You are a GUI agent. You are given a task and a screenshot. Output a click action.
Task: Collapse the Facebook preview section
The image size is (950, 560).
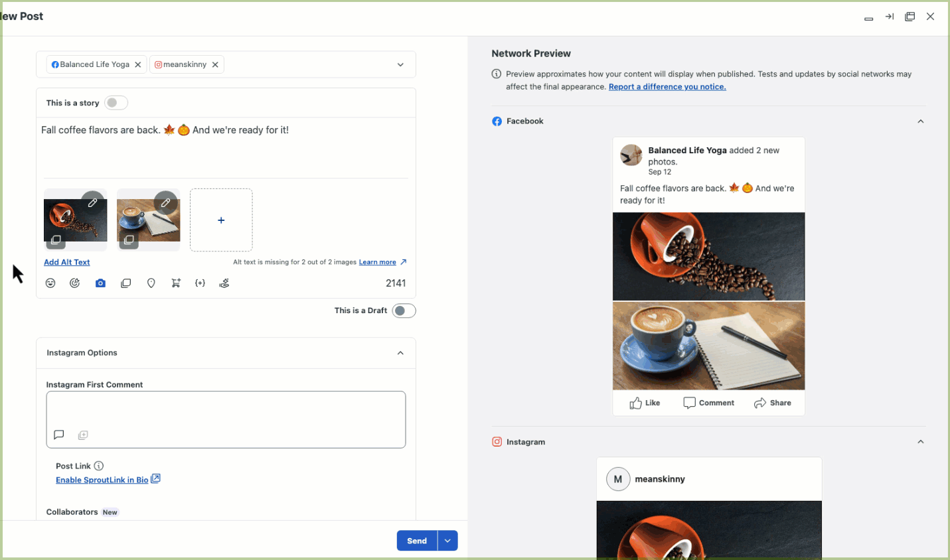[x=921, y=121]
